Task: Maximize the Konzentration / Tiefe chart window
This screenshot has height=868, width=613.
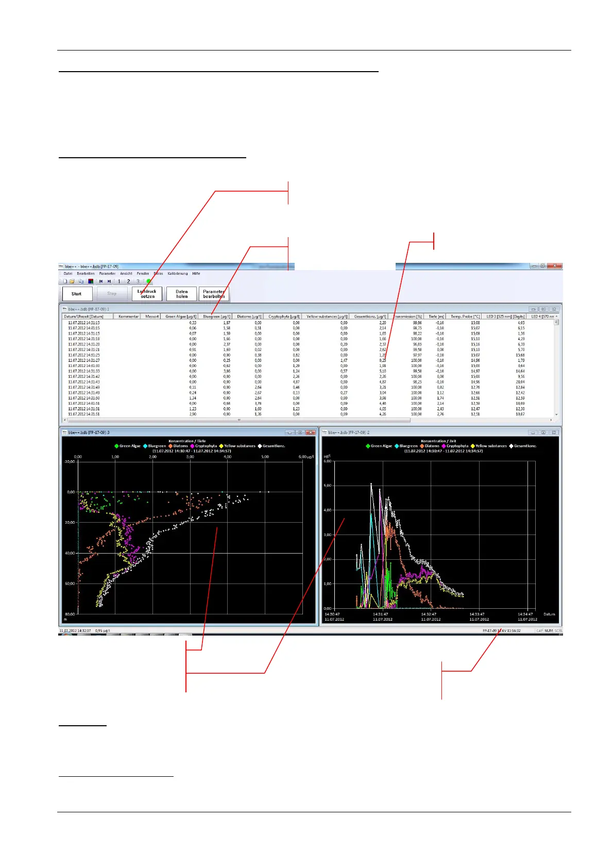Action: coord(300,432)
